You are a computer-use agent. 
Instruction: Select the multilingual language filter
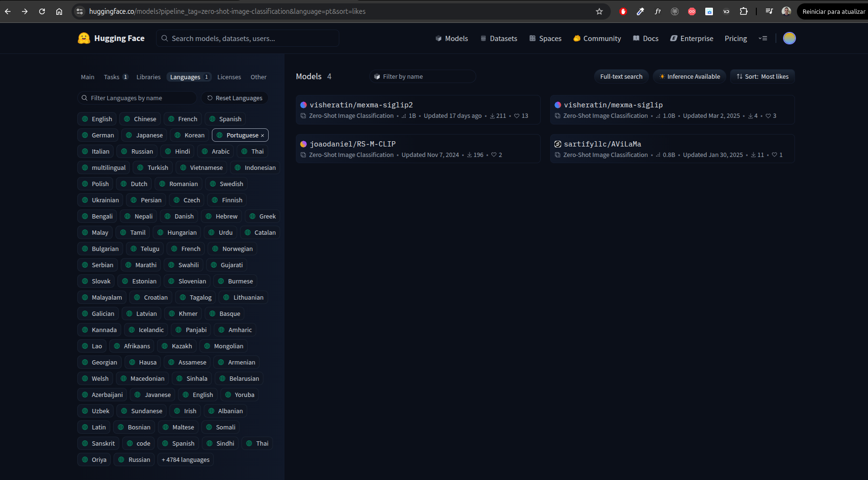104,168
